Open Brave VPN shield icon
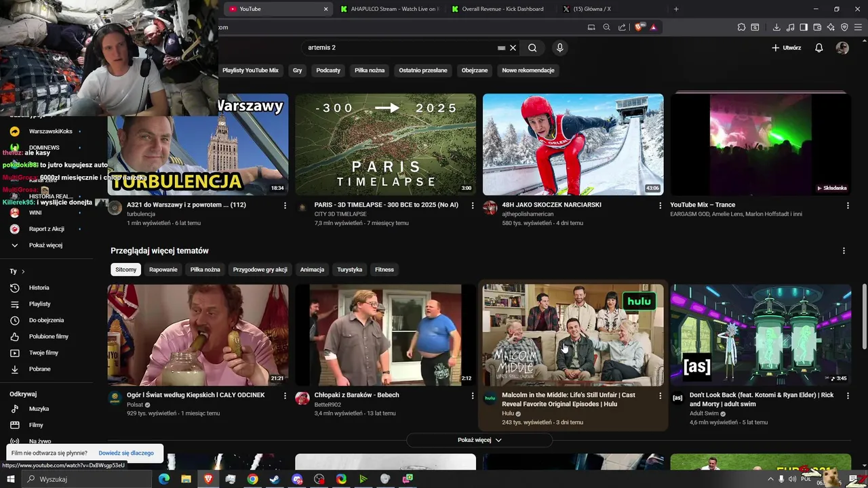Viewport: 868px width, 488px height. pos(844,27)
